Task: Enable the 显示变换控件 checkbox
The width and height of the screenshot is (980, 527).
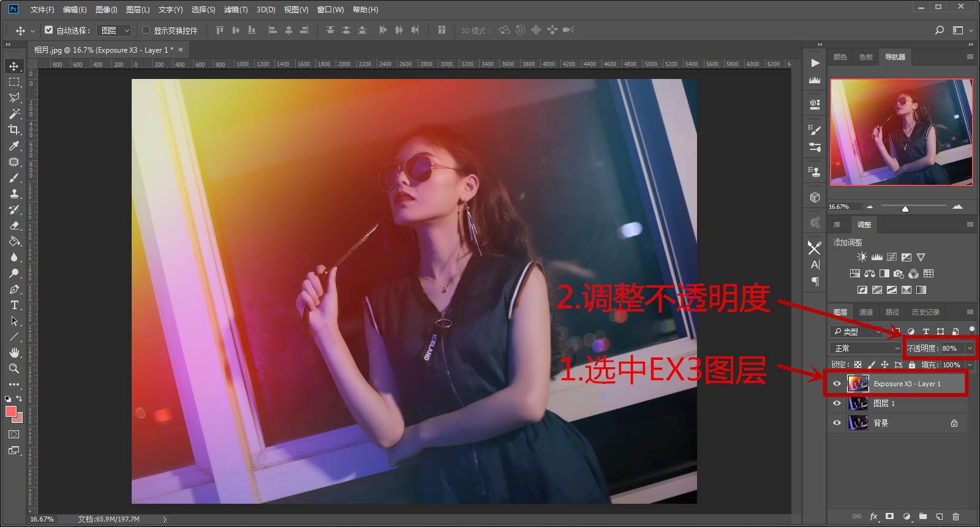Action: pyautogui.click(x=146, y=29)
